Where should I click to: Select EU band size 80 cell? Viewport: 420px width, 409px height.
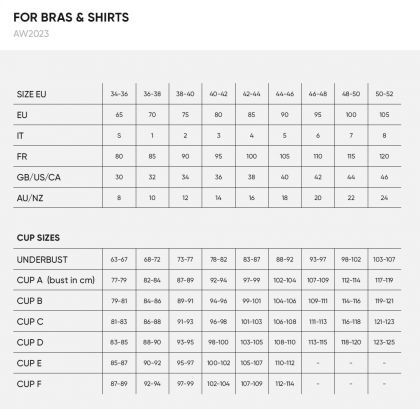(218, 115)
